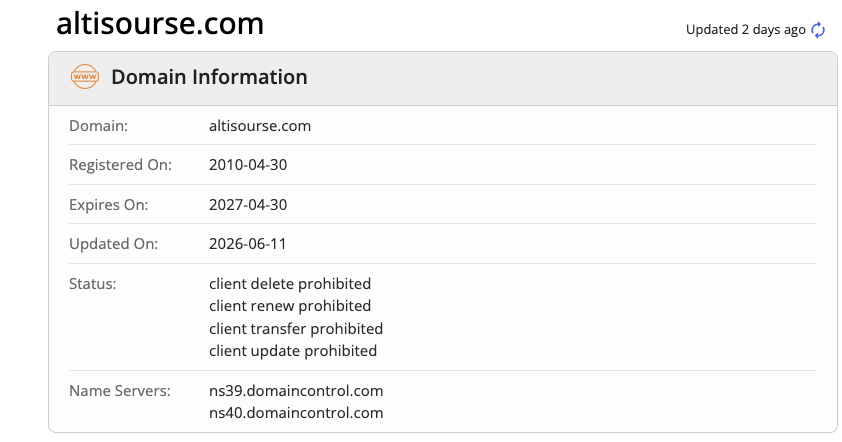Click the Status label
Screen dimensions: 842x442
pyautogui.click(x=92, y=284)
